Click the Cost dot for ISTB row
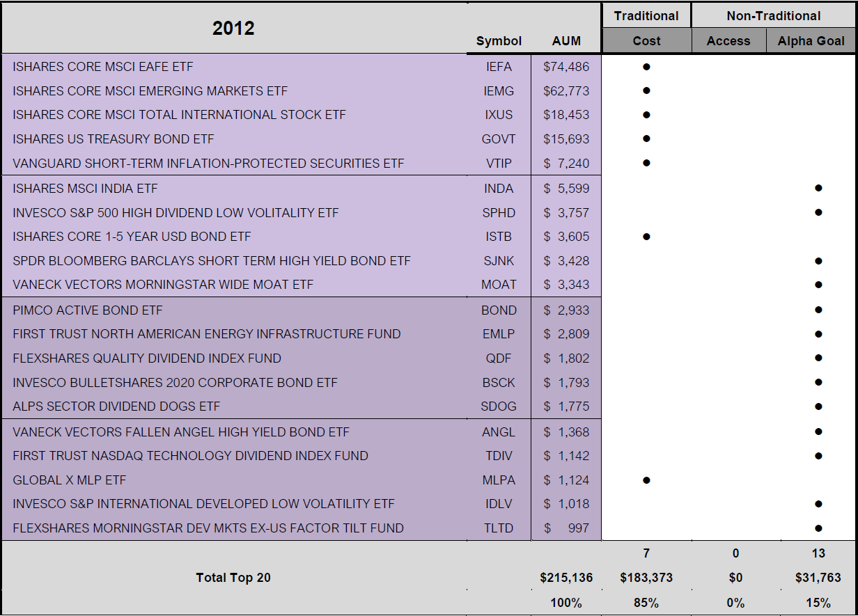This screenshot has width=858, height=616. tap(646, 237)
